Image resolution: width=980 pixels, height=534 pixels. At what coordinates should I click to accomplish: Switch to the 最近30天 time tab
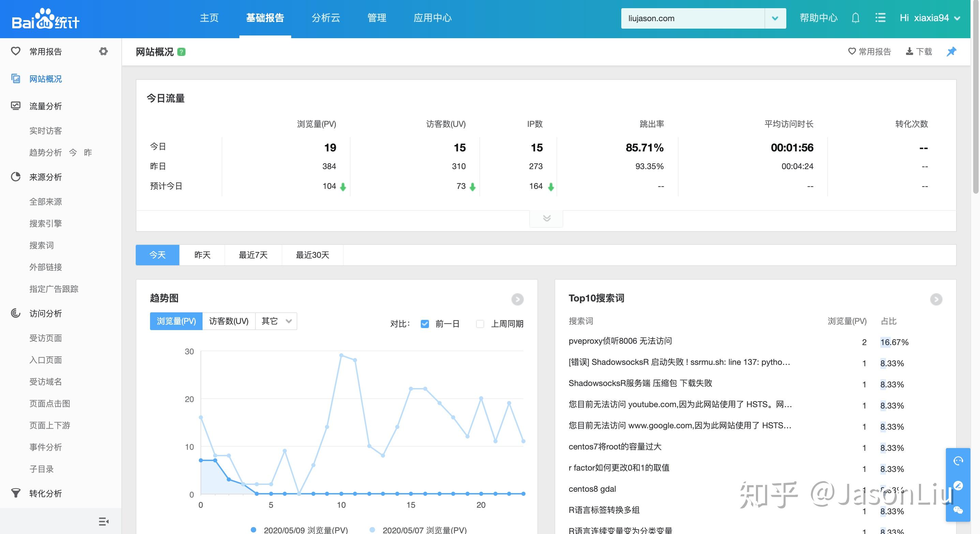pyautogui.click(x=313, y=255)
